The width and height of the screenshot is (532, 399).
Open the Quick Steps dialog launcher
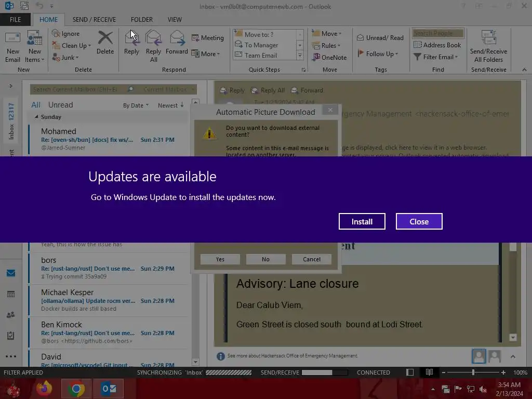pyautogui.click(x=303, y=70)
